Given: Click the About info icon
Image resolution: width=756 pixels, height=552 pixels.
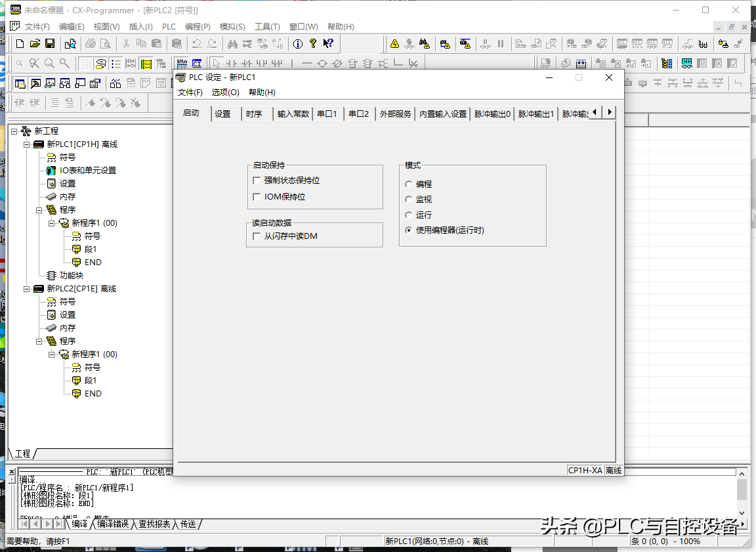Looking at the screenshot, I should point(298,44).
